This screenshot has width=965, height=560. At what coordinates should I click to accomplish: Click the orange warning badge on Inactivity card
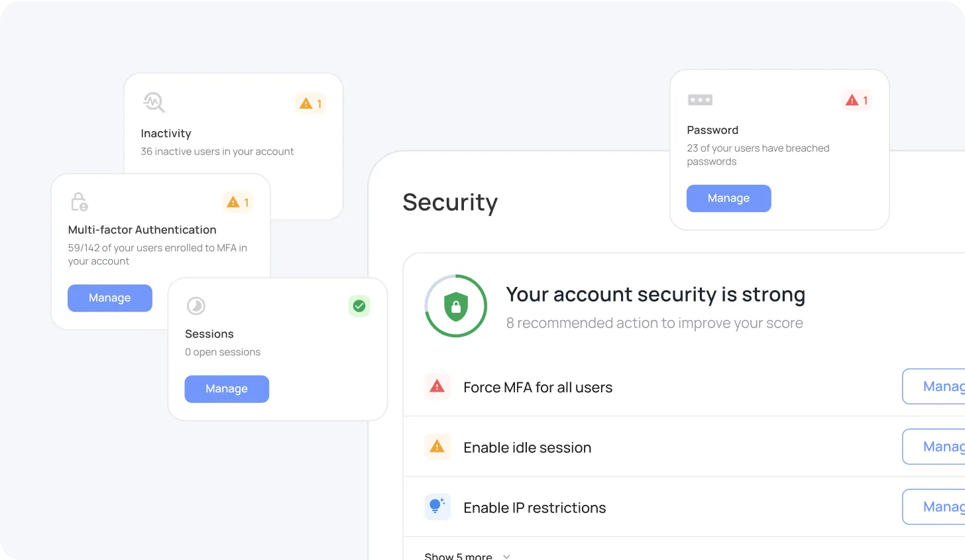click(310, 103)
